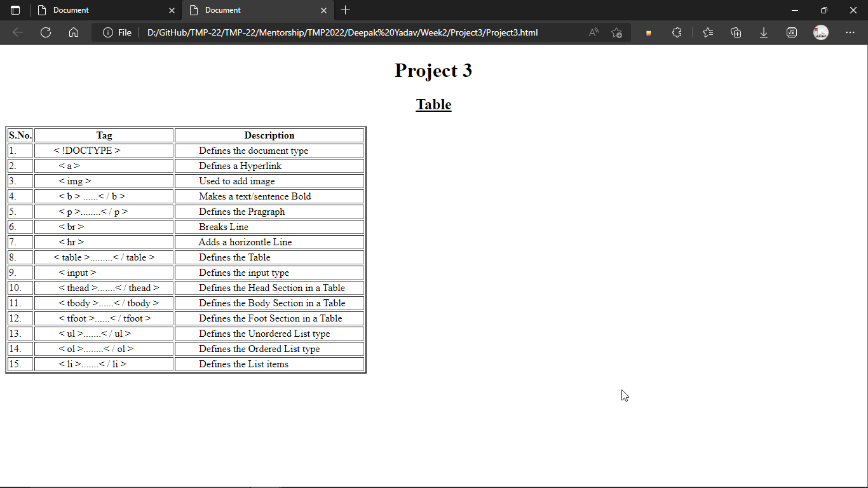Screen dimensions: 868x488
Task: Switch to the first Document tab
Action: click(105, 10)
